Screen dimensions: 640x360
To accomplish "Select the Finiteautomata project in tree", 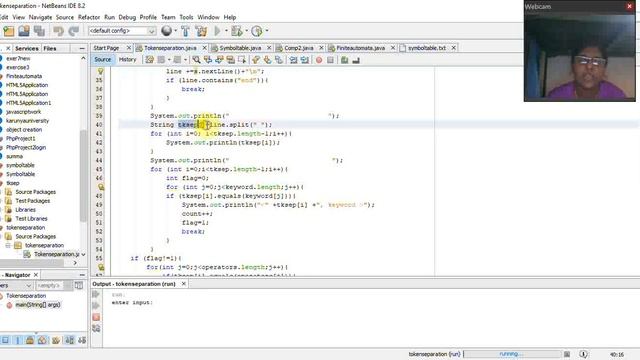I will (24, 76).
